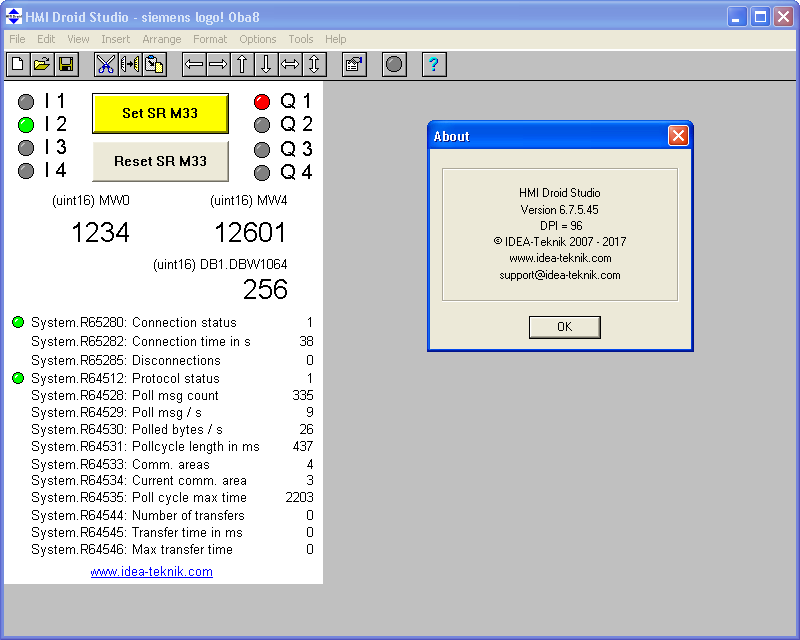Click the left arrow toolbar icon

tap(194, 64)
